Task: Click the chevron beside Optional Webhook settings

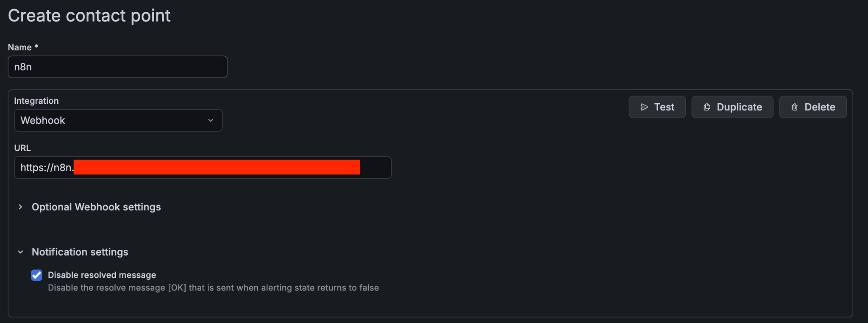Action: tap(20, 207)
